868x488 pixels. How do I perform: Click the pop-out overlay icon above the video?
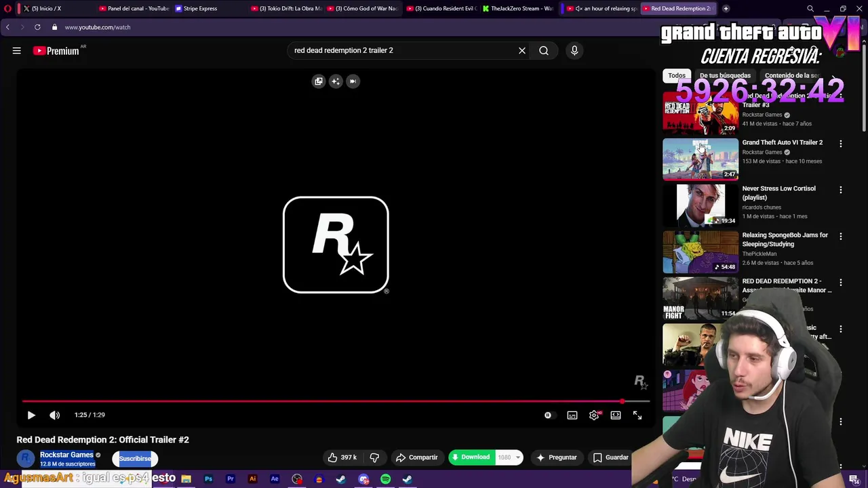[x=319, y=81]
